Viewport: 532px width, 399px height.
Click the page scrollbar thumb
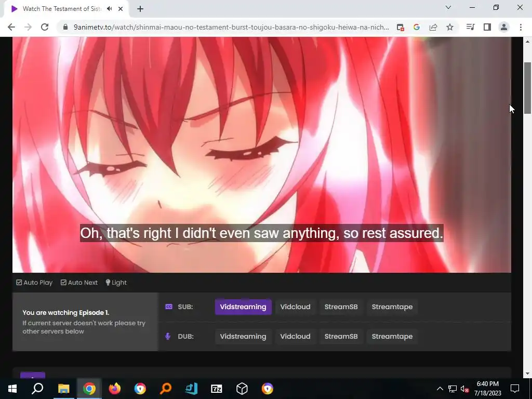coord(527,88)
